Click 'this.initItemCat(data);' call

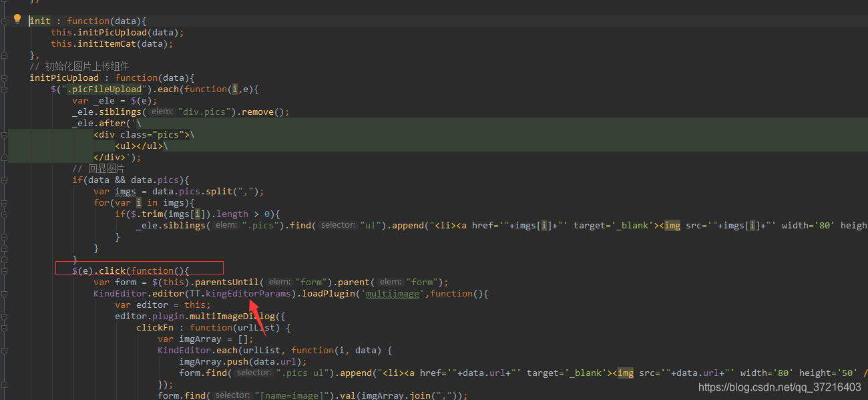(112, 43)
